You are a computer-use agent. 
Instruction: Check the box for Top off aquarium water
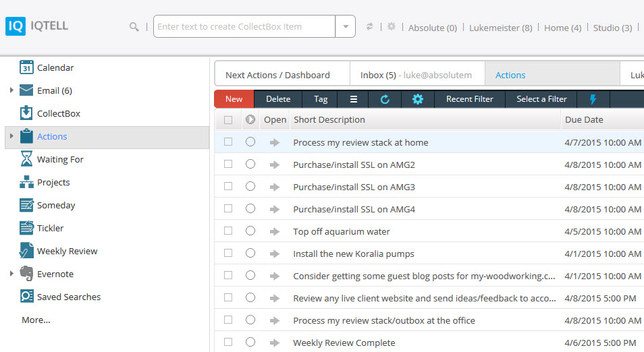point(228,231)
